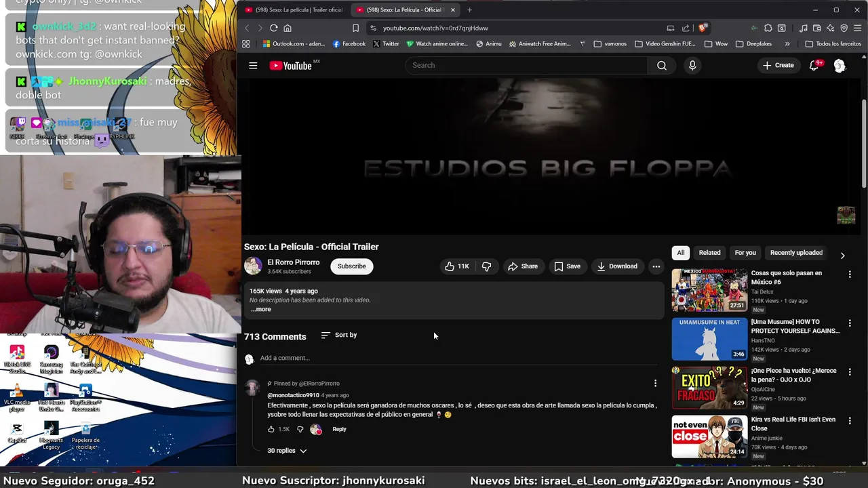Open browser extensions puzzle icon

[x=768, y=28]
